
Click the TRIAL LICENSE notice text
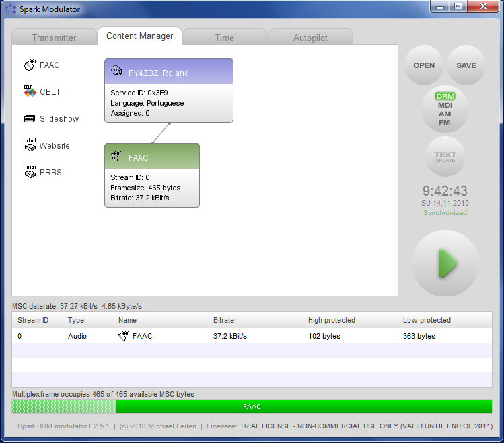coord(366,426)
